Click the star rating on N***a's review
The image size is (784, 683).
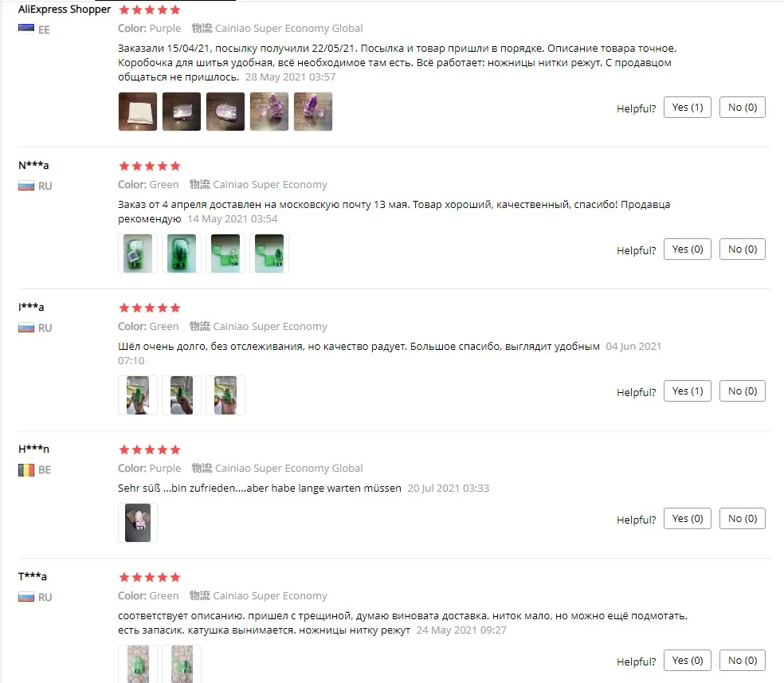click(x=150, y=166)
